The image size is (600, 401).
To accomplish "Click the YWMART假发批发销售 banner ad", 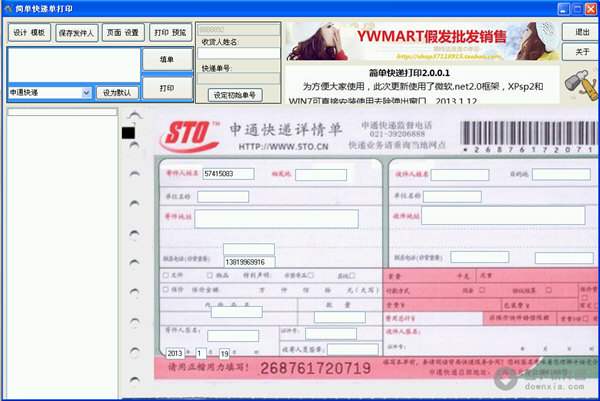I will (x=422, y=41).
